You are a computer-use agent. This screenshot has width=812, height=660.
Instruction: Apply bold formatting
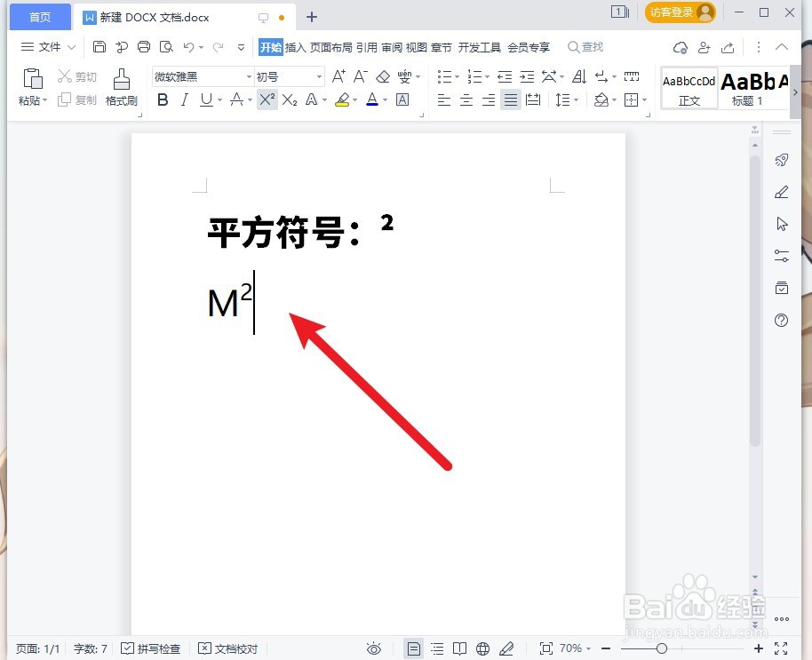pos(162,99)
